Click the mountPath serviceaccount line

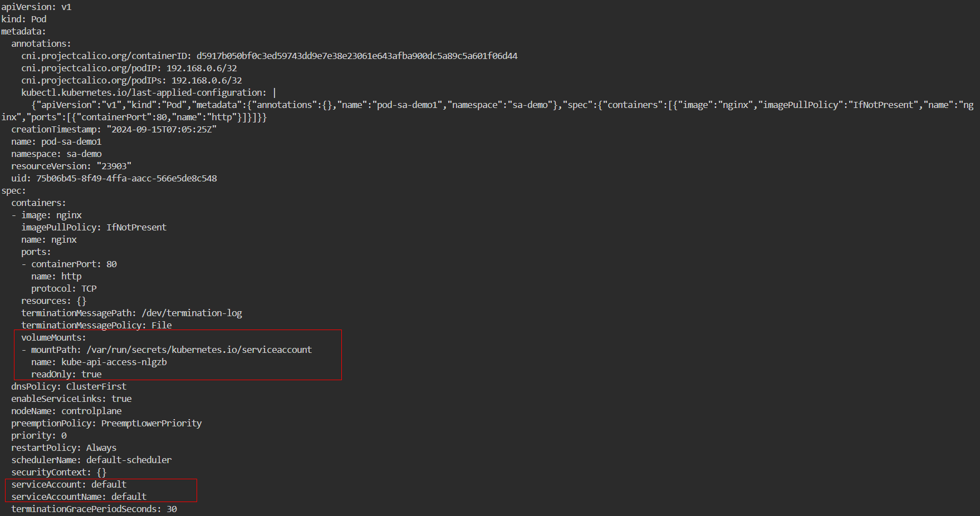(166, 350)
